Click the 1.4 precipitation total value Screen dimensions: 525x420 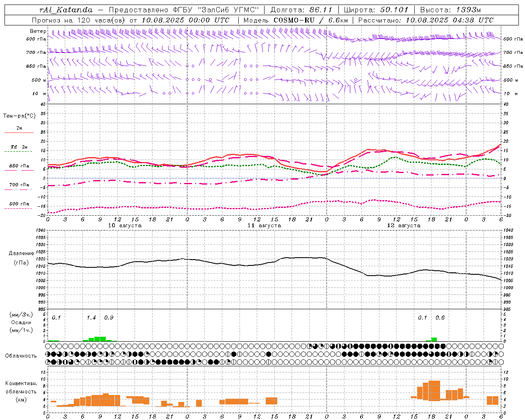[x=91, y=318]
